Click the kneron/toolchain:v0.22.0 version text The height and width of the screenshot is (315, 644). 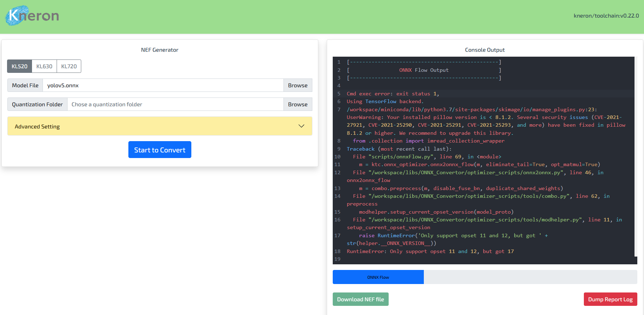click(606, 15)
